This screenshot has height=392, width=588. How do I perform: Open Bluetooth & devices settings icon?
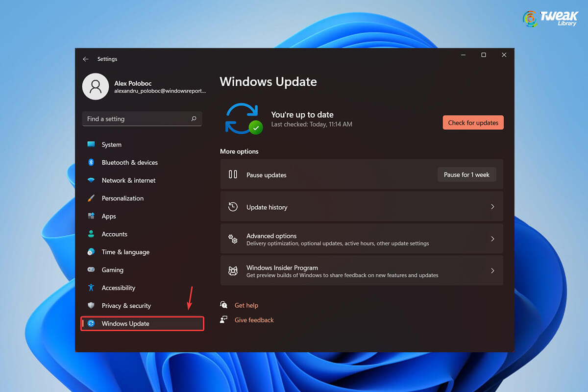91,162
